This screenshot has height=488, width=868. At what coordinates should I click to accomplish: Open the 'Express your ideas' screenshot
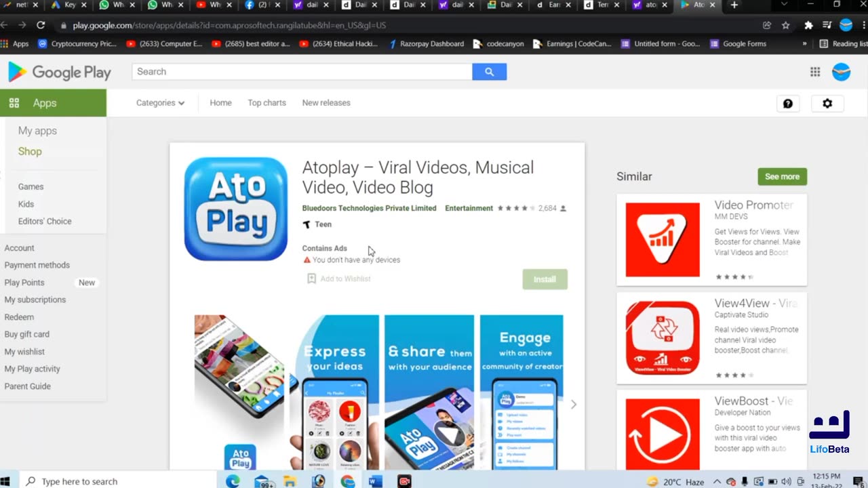coord(335,392)
